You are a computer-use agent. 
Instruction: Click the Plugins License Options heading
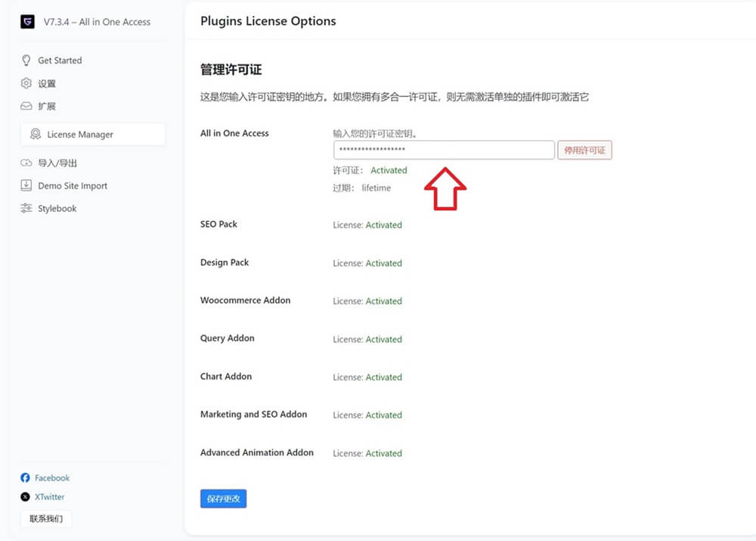(268, 21)
